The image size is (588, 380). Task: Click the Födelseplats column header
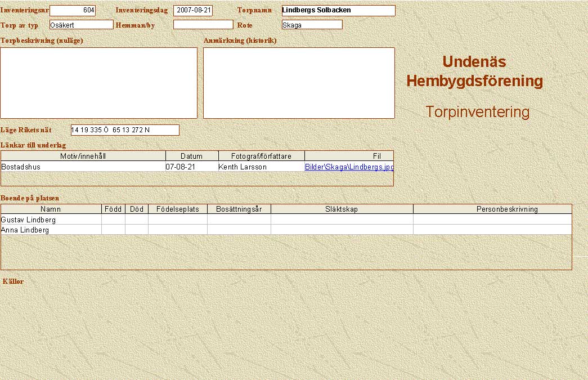coord(177,209)
